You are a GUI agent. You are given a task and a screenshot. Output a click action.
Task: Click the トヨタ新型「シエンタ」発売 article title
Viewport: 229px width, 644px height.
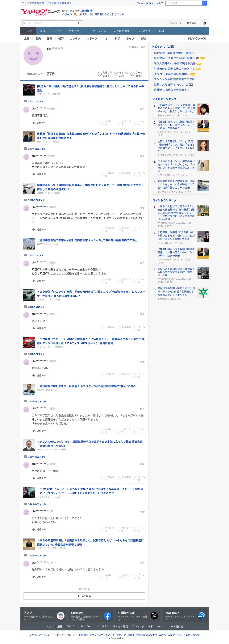(91, 294)
